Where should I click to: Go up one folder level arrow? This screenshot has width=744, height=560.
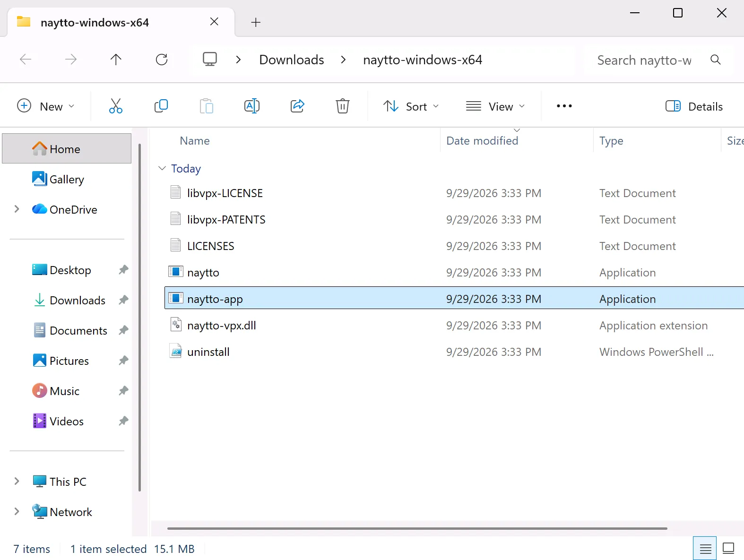[x=116, y=59]
